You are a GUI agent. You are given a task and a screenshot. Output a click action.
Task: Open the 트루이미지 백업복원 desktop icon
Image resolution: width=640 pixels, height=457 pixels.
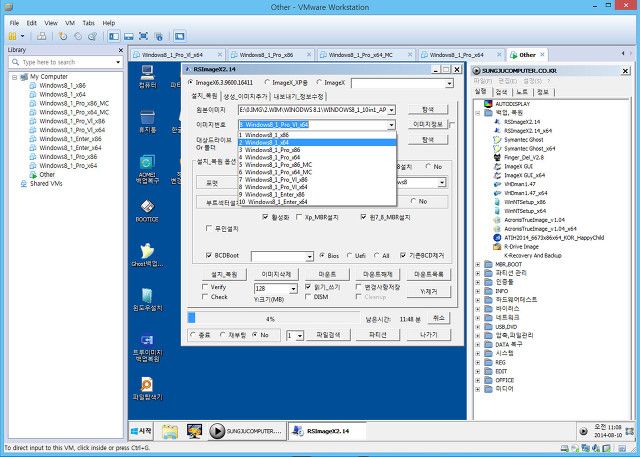pyautogui.click(x=147, y=348)
